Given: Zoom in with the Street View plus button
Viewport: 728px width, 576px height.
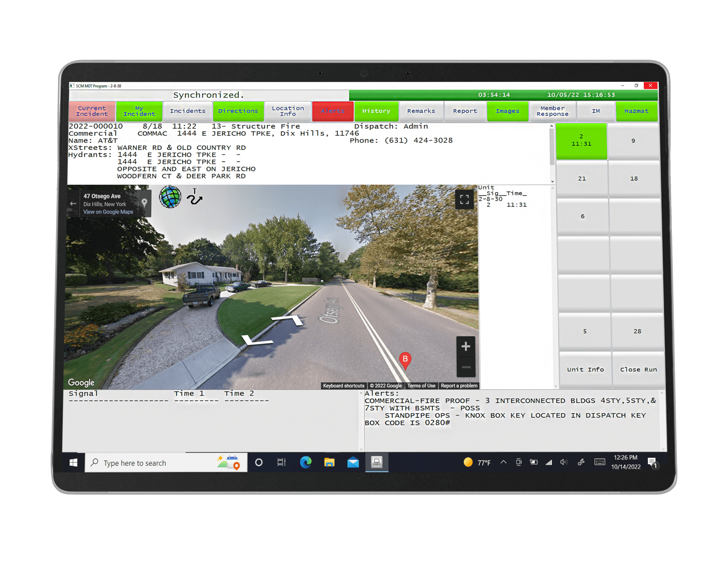Looking at the screenshot, I should (466, 346).
